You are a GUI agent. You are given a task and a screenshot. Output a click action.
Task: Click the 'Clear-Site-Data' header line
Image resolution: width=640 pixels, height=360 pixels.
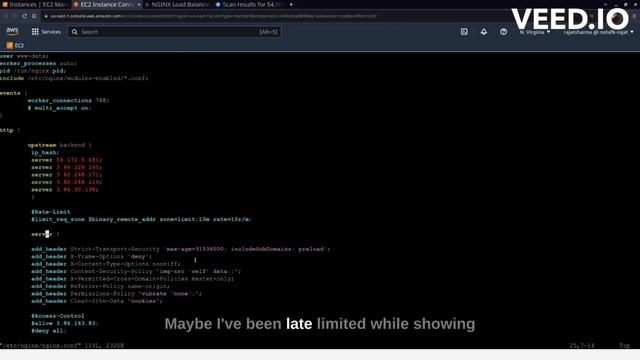pyautogui.click(x=97, y=301)
